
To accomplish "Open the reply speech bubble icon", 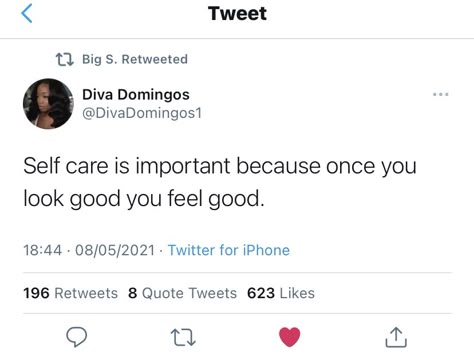I will point(77,337).
